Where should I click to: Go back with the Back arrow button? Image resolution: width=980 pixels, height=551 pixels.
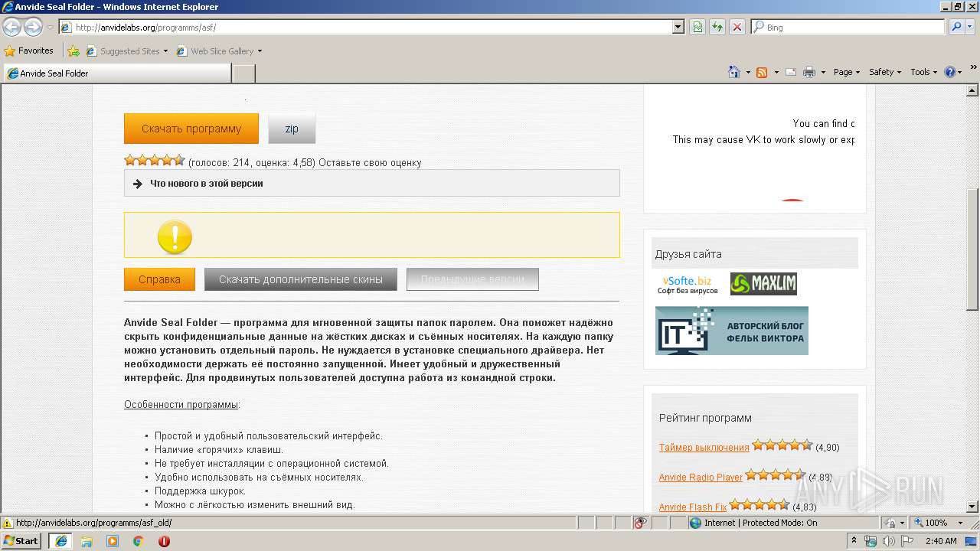[x=11, y=28]
